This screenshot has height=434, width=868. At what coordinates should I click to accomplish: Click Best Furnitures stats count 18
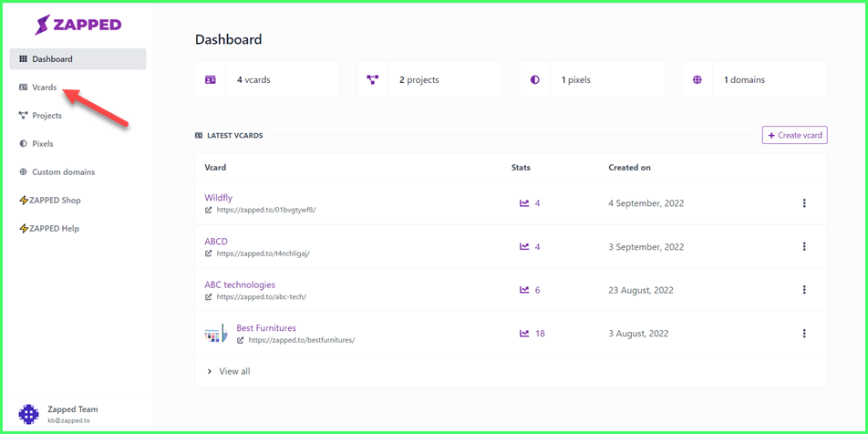[541, 334]
